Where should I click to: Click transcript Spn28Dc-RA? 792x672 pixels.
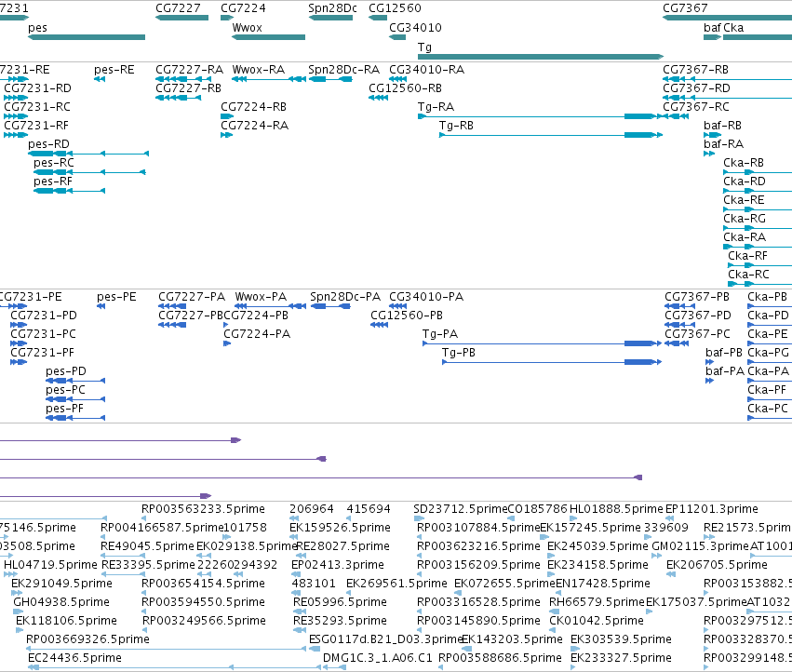(x=330, y=79)
